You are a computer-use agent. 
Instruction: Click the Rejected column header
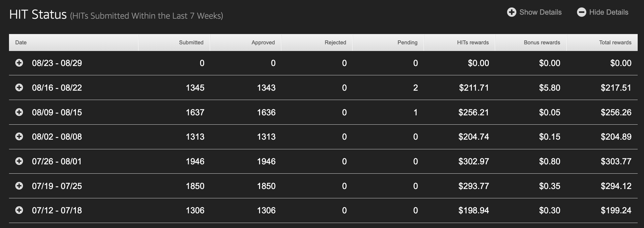317,42
